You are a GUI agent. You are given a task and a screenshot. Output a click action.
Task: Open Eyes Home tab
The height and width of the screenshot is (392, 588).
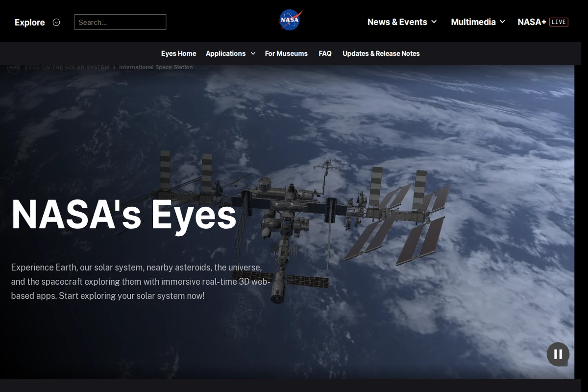[178, 53]
